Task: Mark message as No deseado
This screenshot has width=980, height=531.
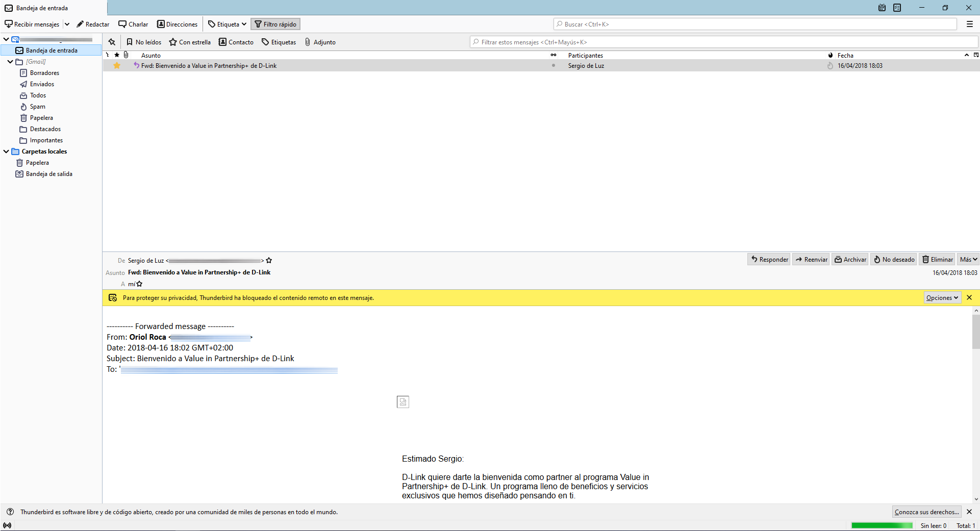Action: 894,259
